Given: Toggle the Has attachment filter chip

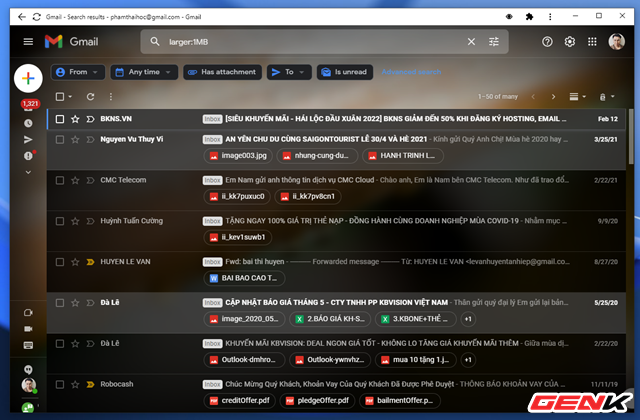Looking at the screenshot, I should coord(222,72).
